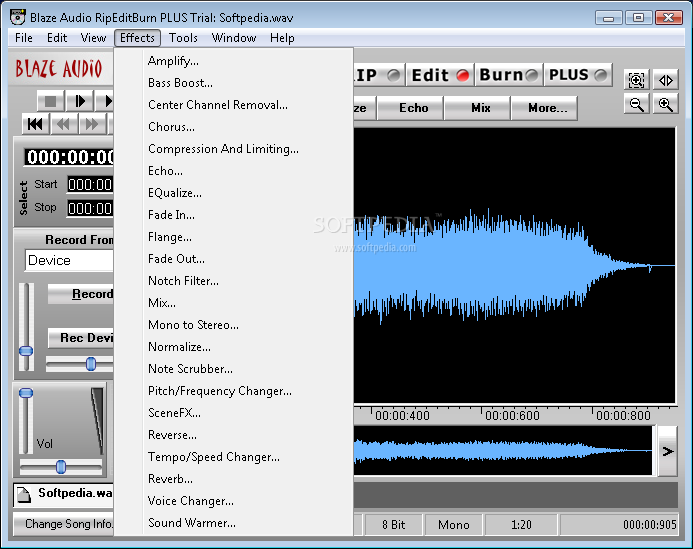Open the Edit menu

[57, 38]
